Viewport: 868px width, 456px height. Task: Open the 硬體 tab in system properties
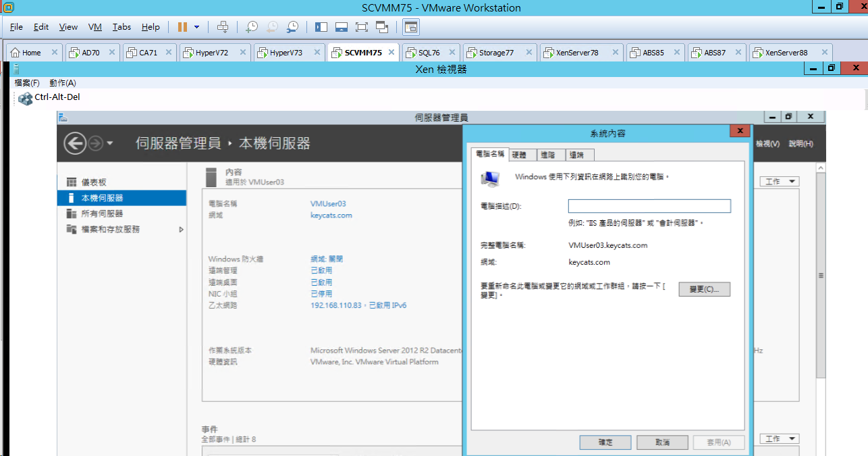click(x=519, y=155)
